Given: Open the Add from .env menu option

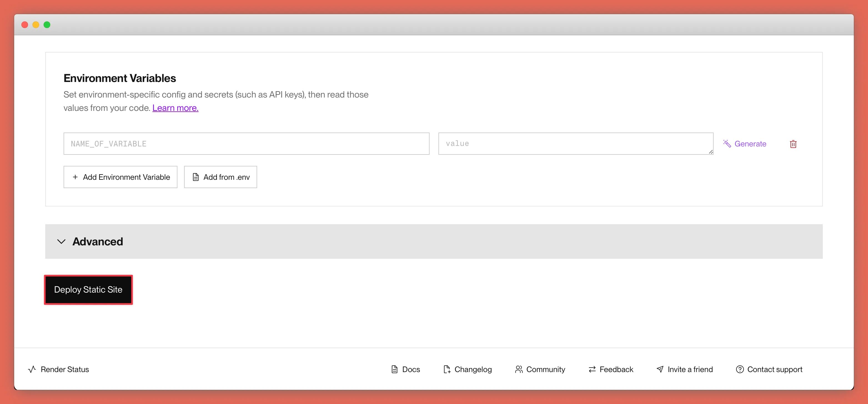Looking at the screenshot, I should [220, 177].
